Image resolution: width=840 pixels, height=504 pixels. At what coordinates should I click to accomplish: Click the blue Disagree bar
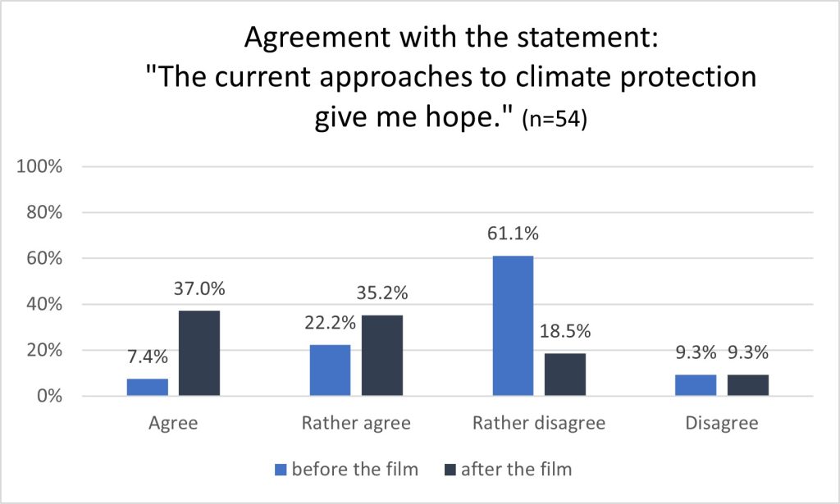(696, 385)
